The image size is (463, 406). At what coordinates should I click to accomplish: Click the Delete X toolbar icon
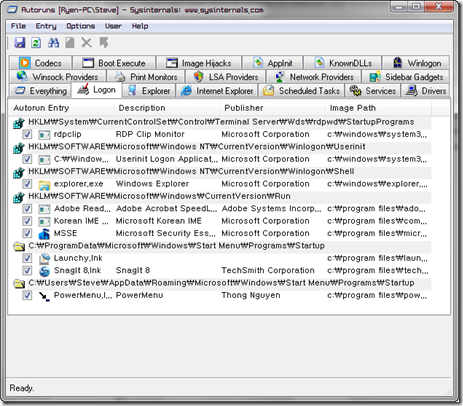click(87, 43)
